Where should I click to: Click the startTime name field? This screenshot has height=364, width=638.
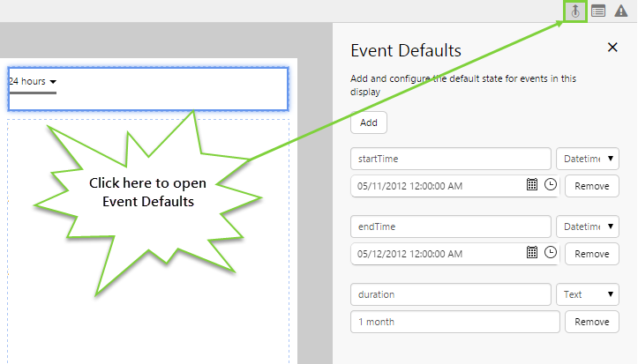[x=450, y=159]
